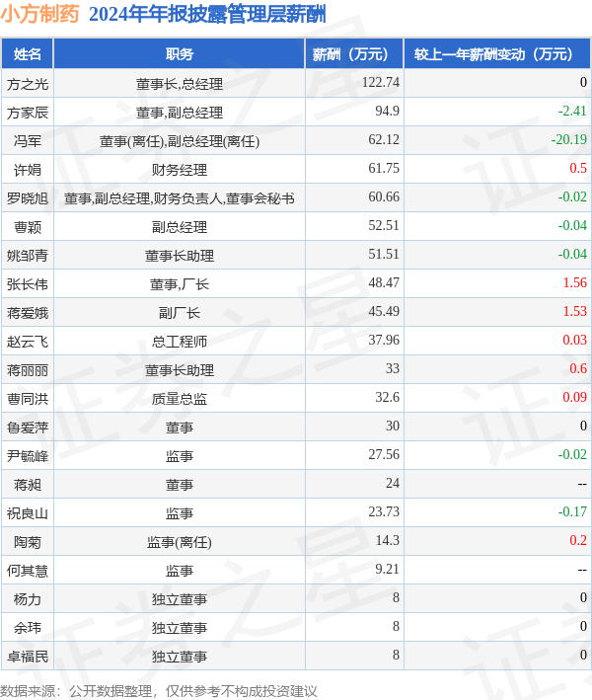
Task: Select the name 卓福民
Action: pos(28,657)
